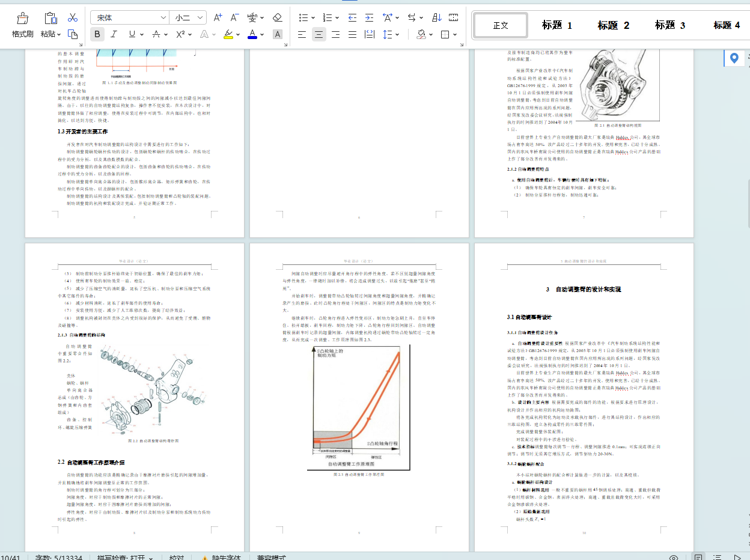This screenshot has width=750, height=560.
Task: Click the Increase Indent icon
Action: tap(369, 18)
